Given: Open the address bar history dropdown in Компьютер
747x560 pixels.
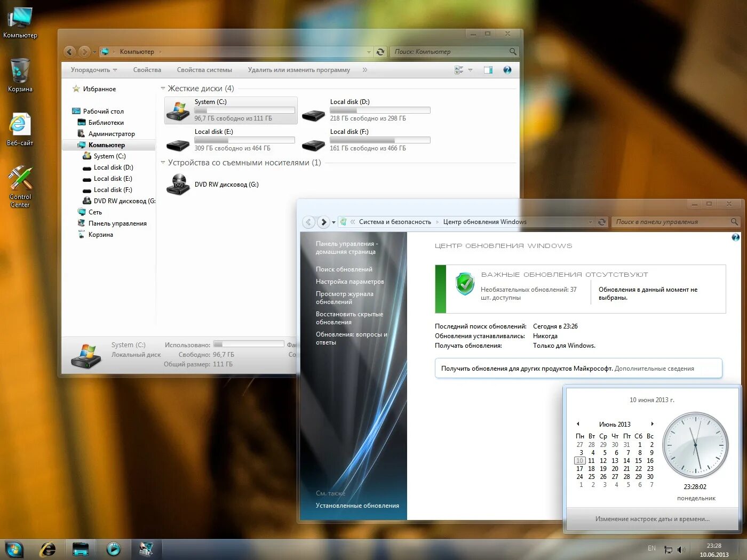Looking at the screenshot, I should point(369,52).
